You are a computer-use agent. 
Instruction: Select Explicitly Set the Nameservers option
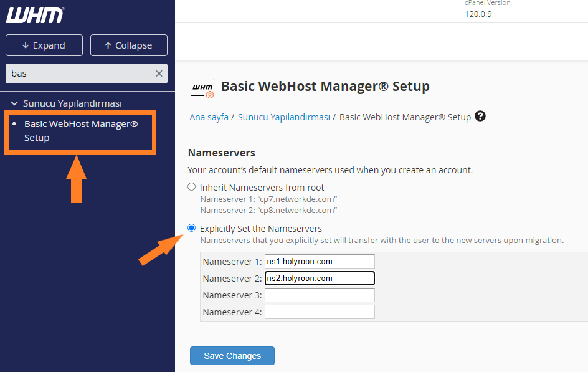(192, 228)
